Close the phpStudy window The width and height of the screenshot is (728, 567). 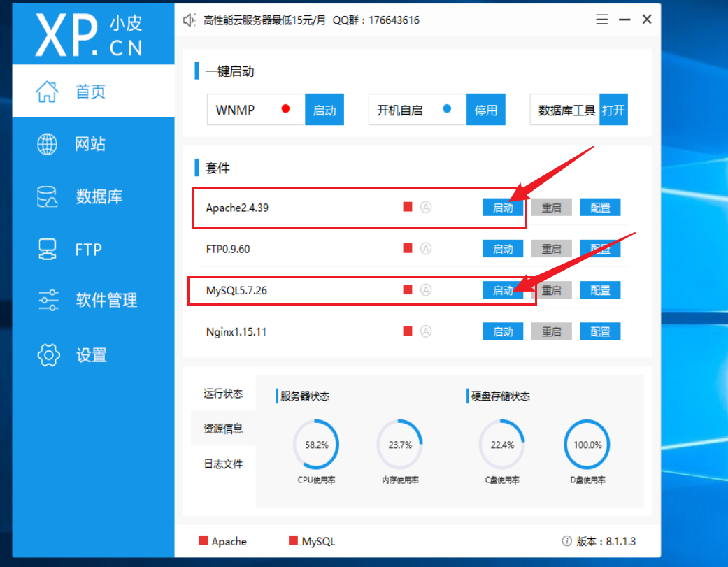point(647,20)
